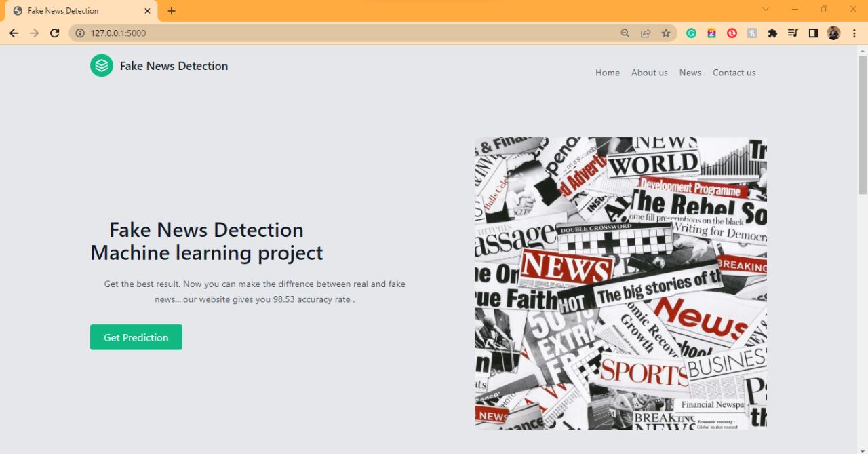Image resolution: width=868 pixels, height=454 pixels.
Task: Click the Grammarly extension icon
Action: (x=691, y=33)
